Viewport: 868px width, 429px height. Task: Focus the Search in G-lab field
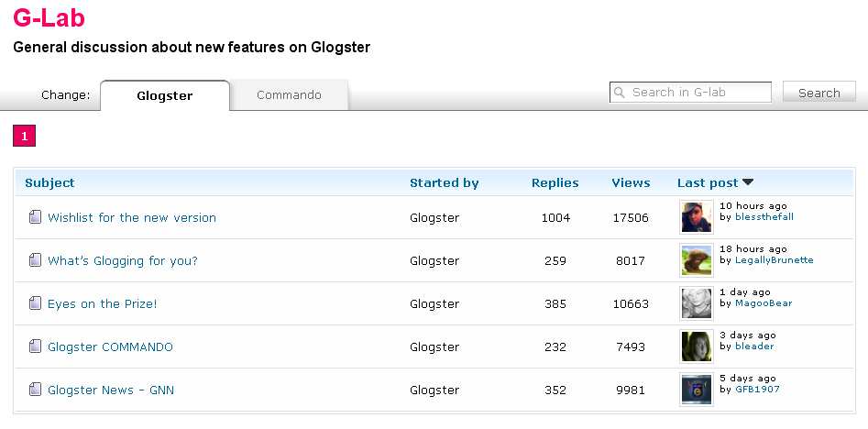[x=690, y=93]
